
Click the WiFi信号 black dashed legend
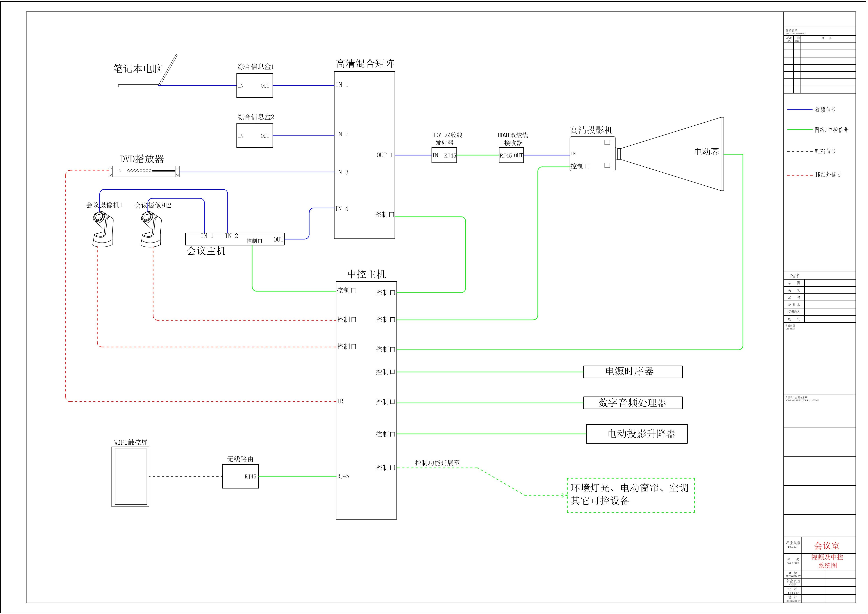(x=800, y=151)
